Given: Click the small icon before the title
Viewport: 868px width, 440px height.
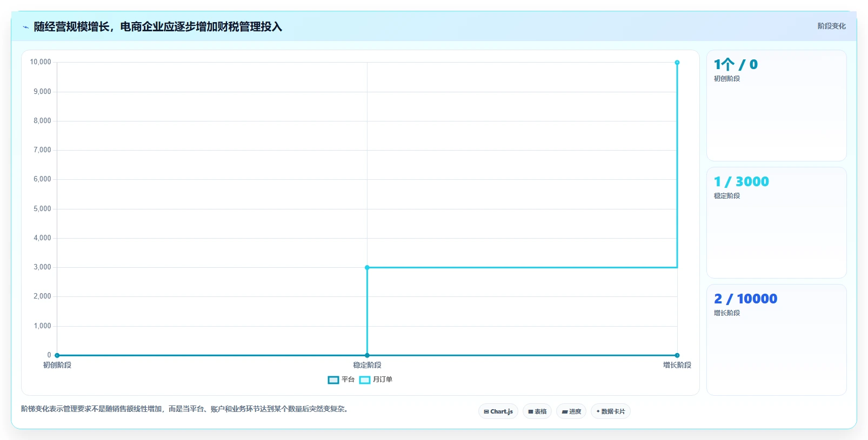Looking at the screenshot, I should tap(25, 27).
